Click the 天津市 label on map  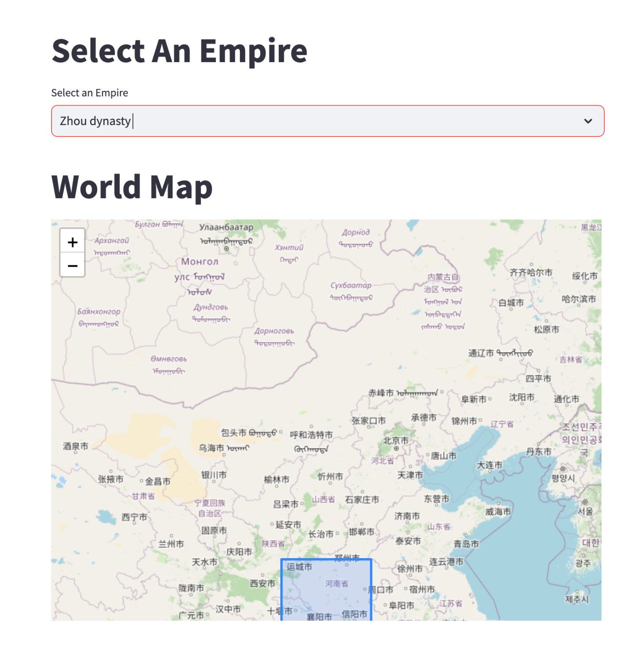point(410,475)
